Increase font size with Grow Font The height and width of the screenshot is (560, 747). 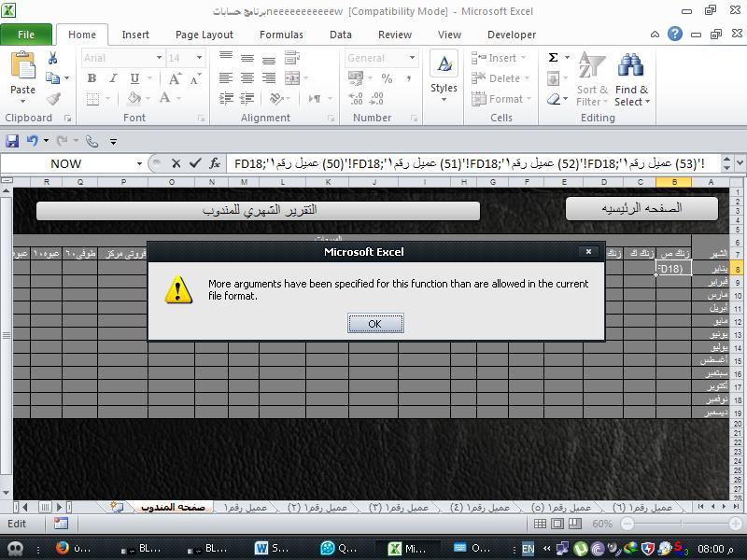pyautogui.click(x=175, y=78)
